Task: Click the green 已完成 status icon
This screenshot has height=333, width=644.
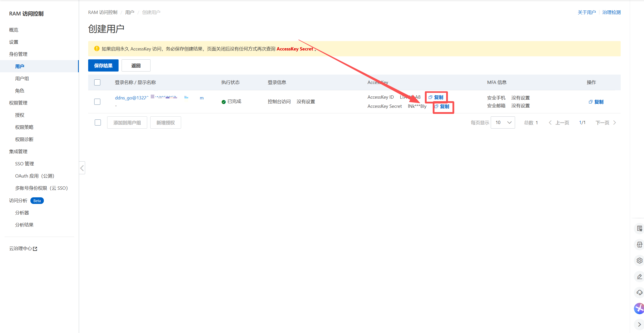Action: [x=223, y=102]
